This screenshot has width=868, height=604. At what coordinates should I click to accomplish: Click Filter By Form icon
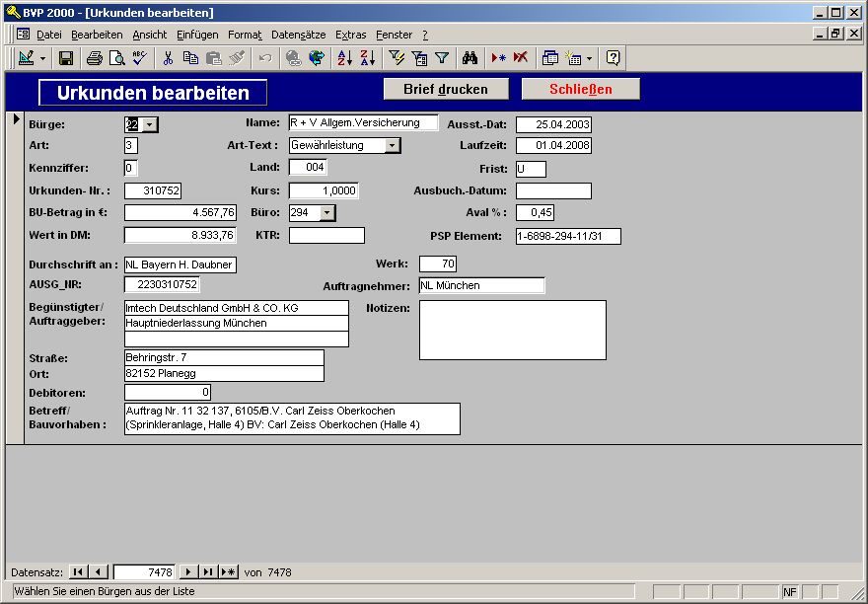point(419,57)
